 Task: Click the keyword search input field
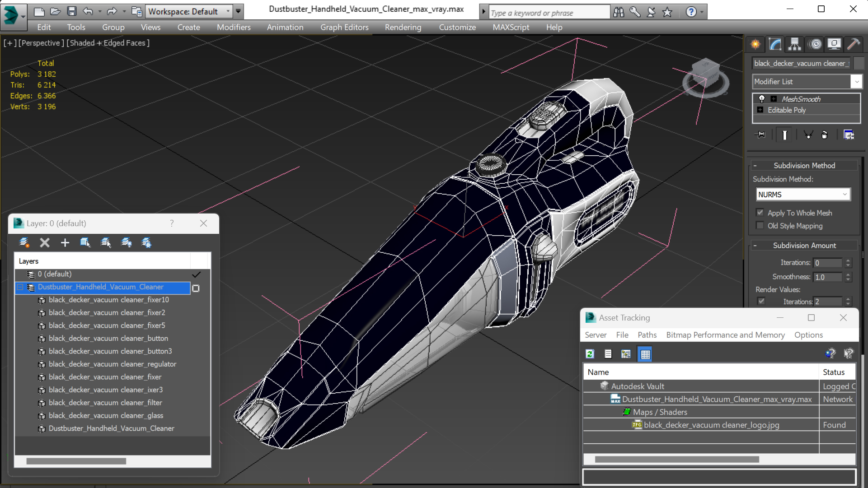pyautogui.click(x=549, y=13)
